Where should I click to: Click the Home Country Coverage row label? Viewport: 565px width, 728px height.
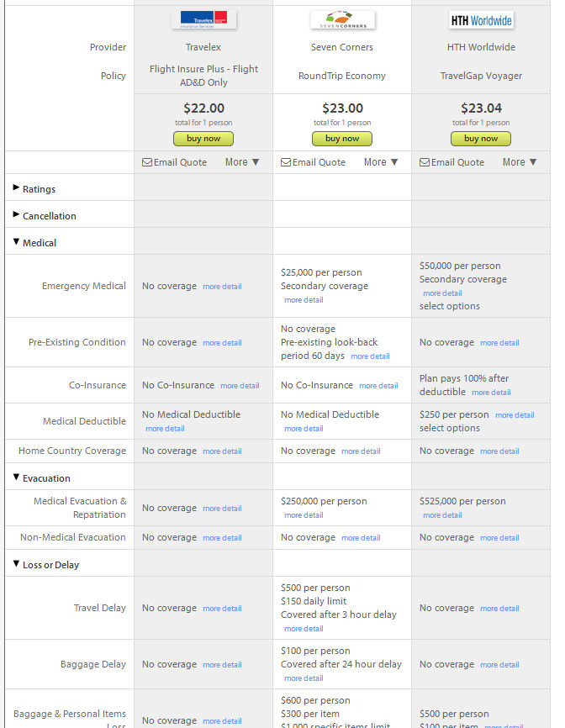coord(72,451)
